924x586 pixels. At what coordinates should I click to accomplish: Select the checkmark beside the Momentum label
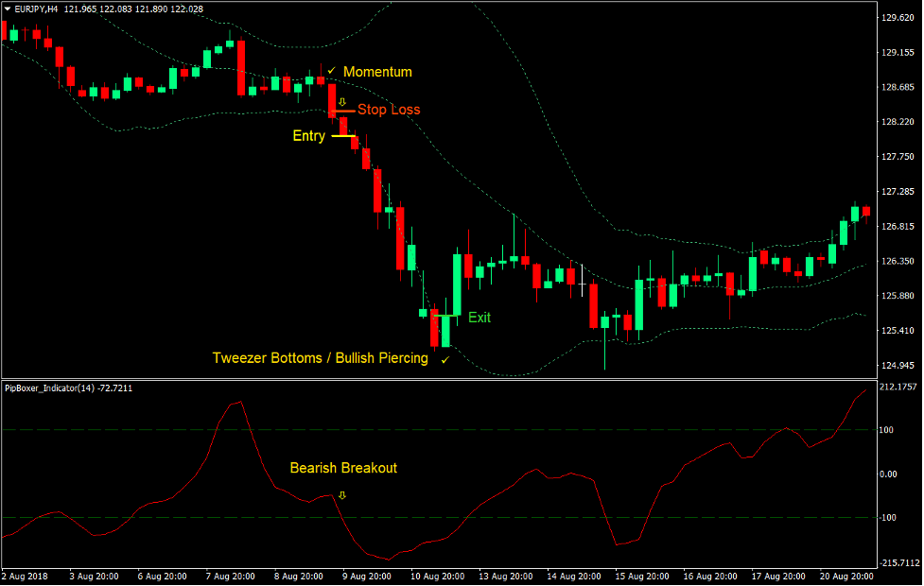[x=330, y=71]
